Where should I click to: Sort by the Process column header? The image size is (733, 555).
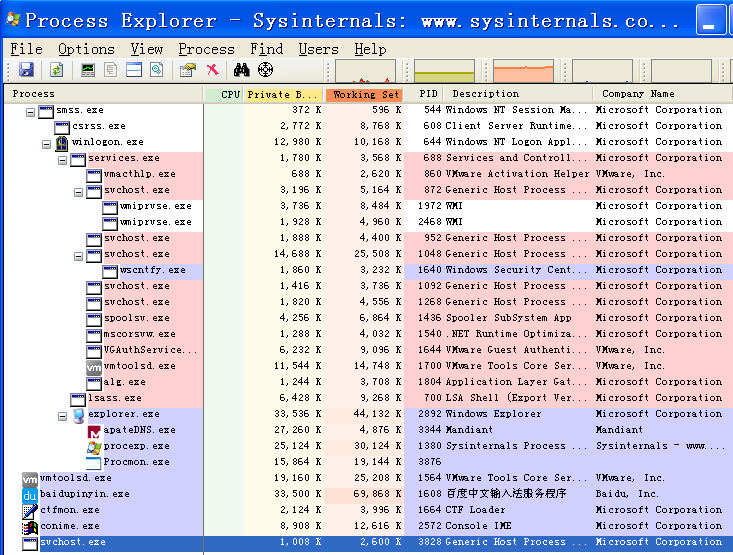(x=104, y=94)
